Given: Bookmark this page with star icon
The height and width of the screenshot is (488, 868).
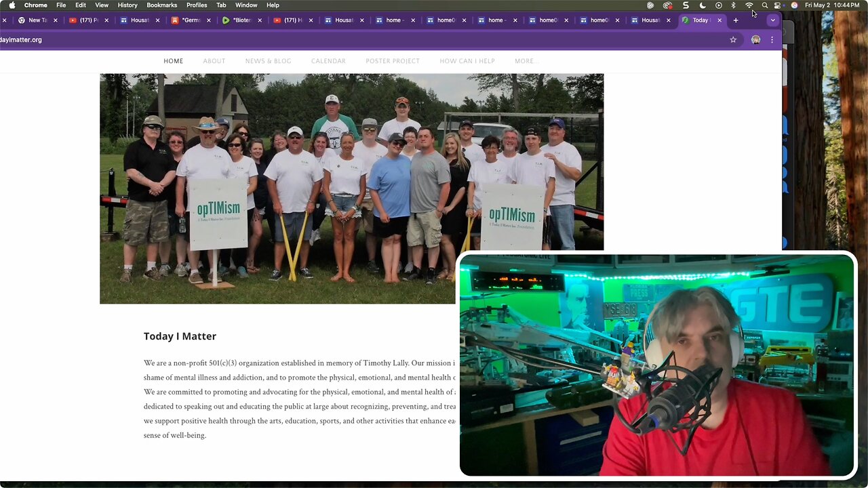Looking at the screenshot, I should click(x=733, y=40).
